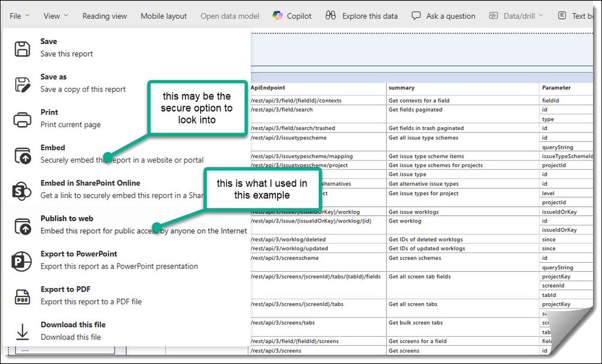Viewport: 602px width, 364px height.
Task: Click 'Get alternative issue types' cell
Action: click(x=463, y=184)
